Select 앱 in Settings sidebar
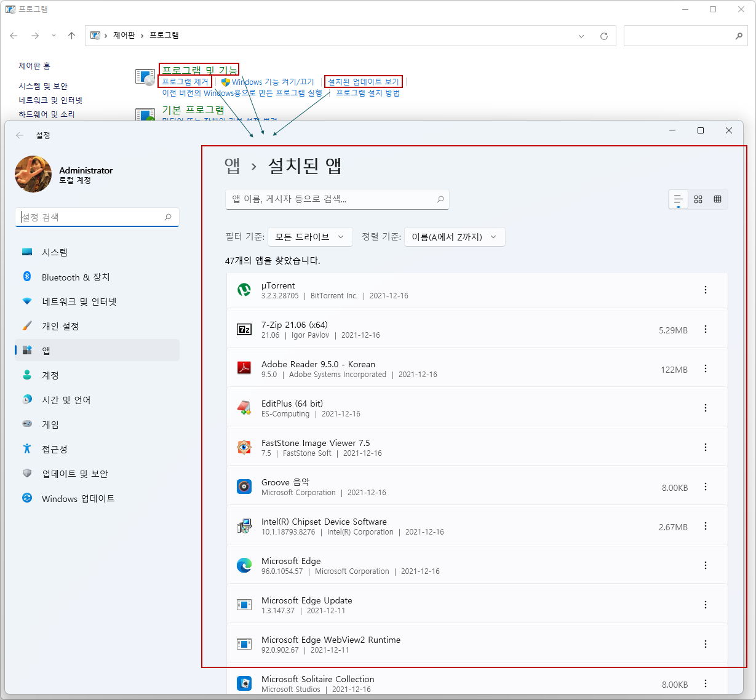 [x=97, y=350]
